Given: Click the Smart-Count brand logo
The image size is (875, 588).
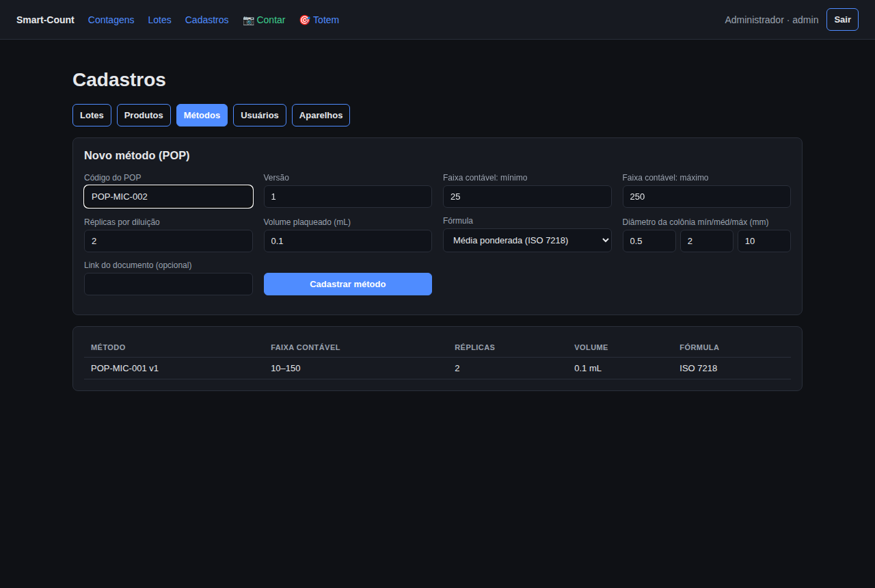Looking at the screenshot, I should click(x=45, y=20).
